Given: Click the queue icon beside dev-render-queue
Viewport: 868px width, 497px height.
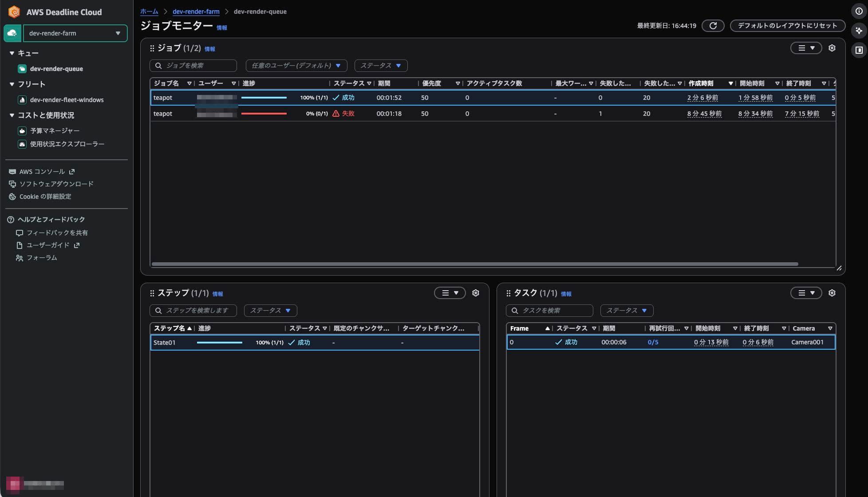Looking at the screenshot, I should tap(22, 69).
